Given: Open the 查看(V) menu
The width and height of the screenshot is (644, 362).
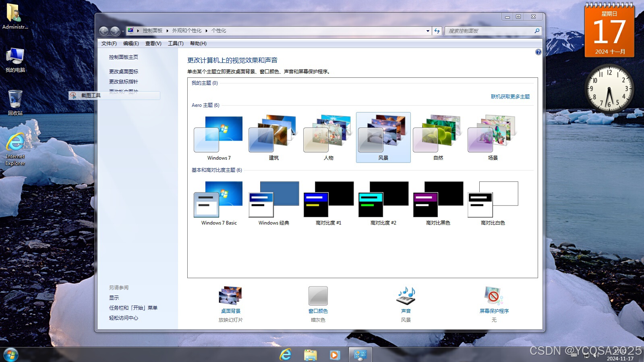Looking at the screenshot, I should (153, 44).
